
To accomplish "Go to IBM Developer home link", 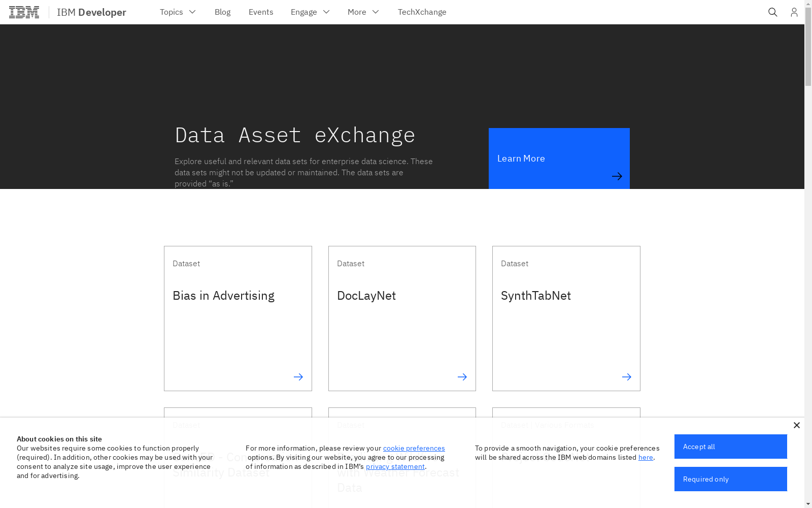I will [x=91, y=12].
